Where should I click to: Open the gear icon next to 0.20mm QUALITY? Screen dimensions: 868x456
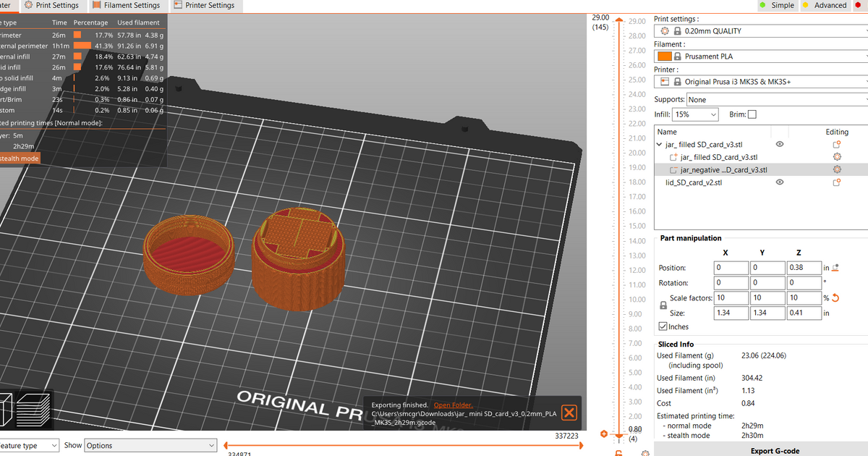[x=663, y=30]
